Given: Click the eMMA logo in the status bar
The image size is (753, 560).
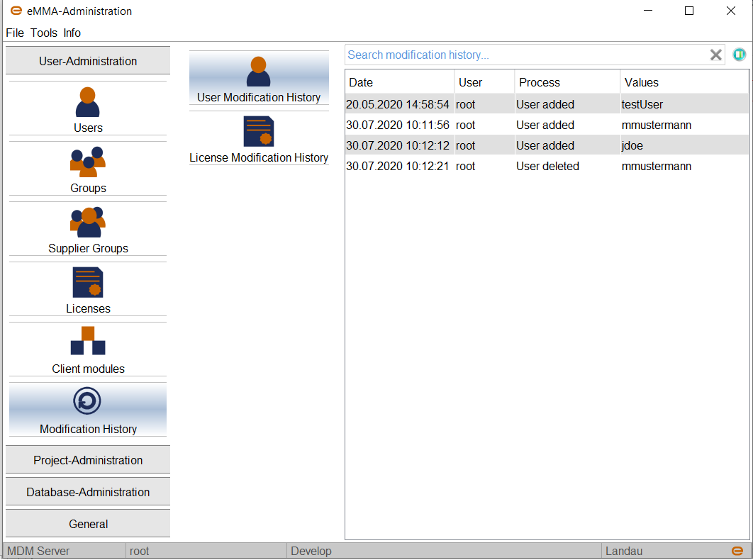Looking at the screenshot, I should (x=737, y=551).
